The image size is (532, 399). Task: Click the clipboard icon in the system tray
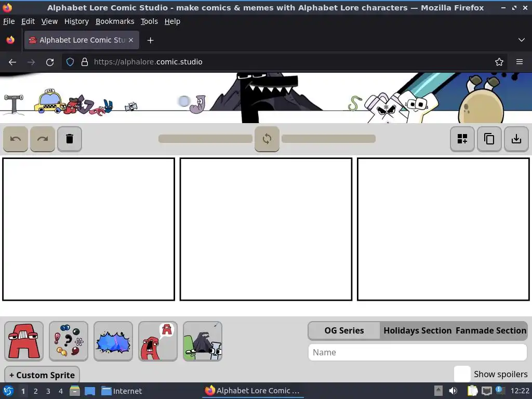[472, 391]
